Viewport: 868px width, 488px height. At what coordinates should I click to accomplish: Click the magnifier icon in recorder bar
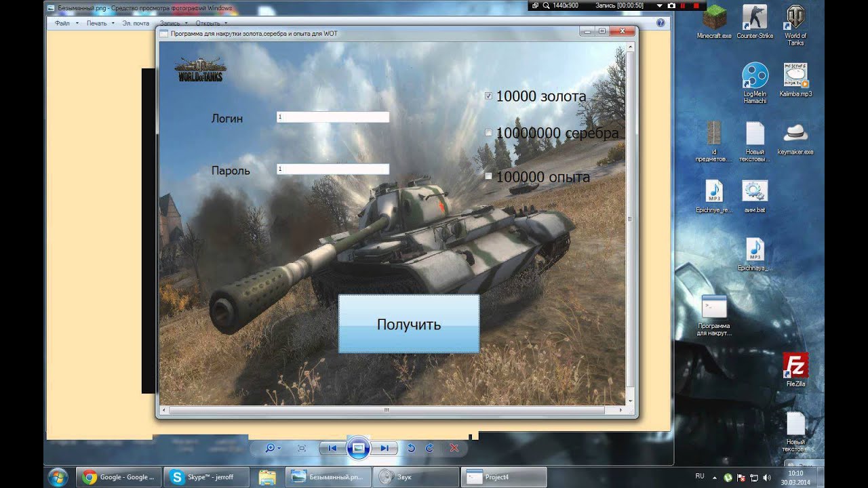click(545, 5)
